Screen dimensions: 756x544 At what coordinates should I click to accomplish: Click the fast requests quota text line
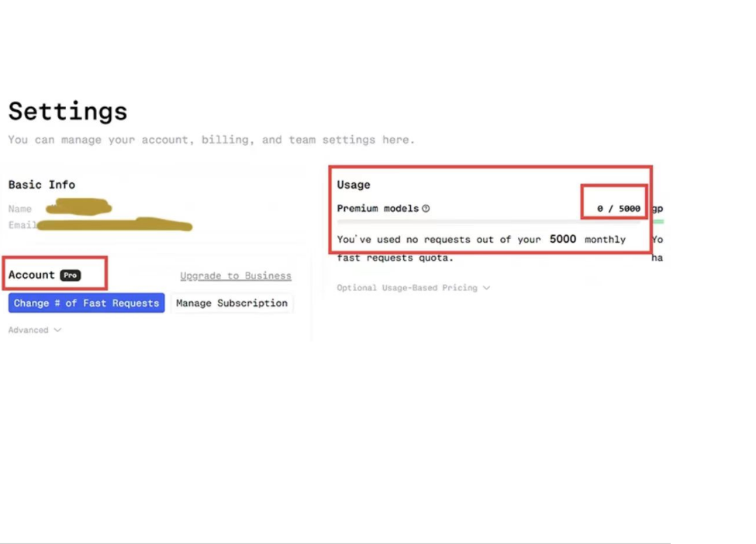pyautogui.click(x=395, y=258)
